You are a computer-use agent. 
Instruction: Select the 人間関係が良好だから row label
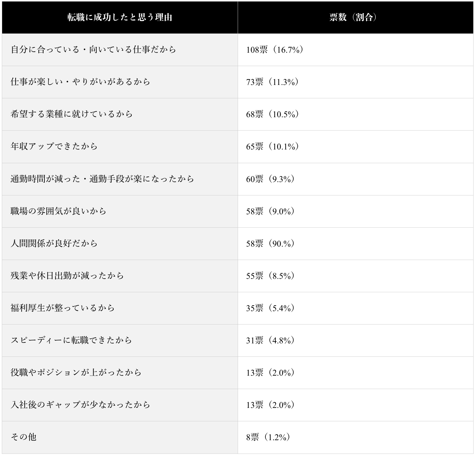click(x=54, y=243)
